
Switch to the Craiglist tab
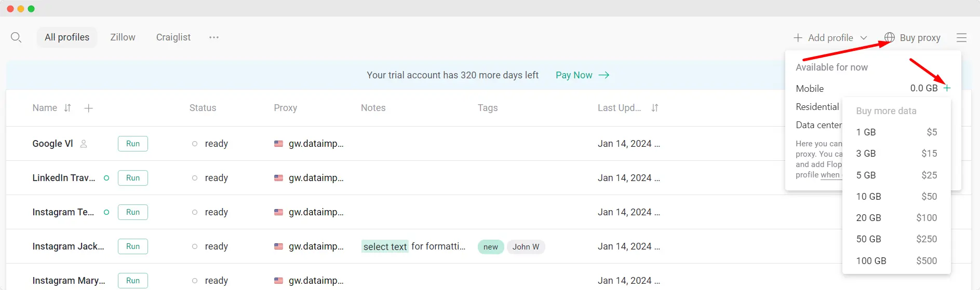(x=173, y=37)
